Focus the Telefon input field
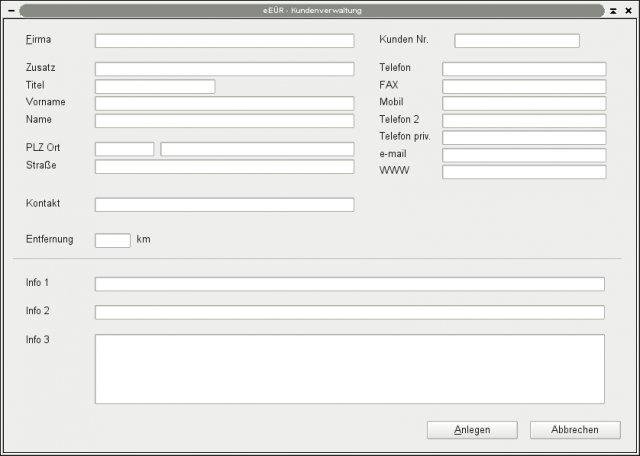Screen dimensions: 640x456 tap(524, 69)
